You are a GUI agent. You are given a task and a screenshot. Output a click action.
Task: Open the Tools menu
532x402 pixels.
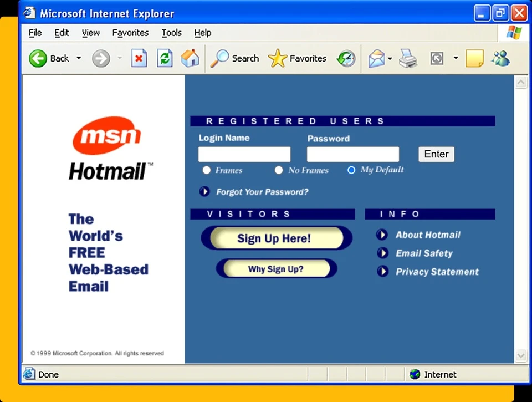click(171, 33)
